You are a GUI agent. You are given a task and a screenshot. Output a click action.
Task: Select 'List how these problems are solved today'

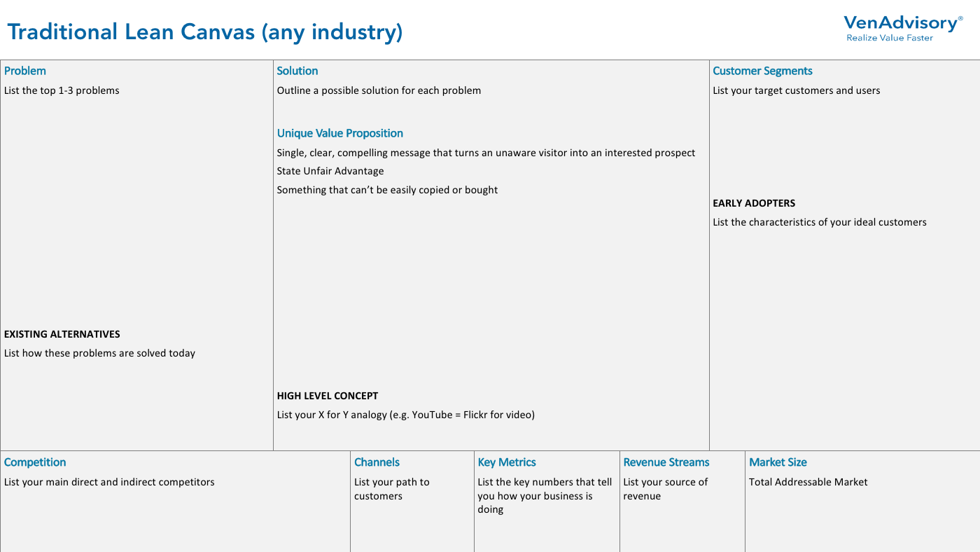click(x=99, y=353)
